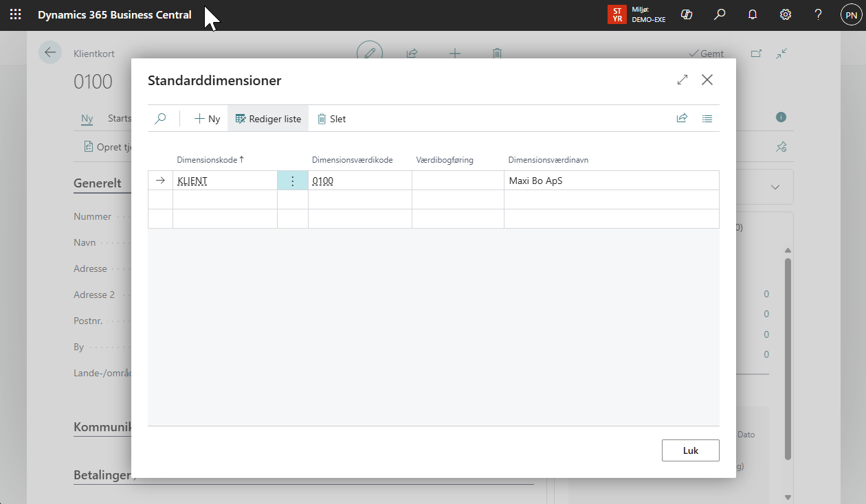This screenshot has height=504, width=866.
Task: Open the help question mark
Action: tap(818, 14)
